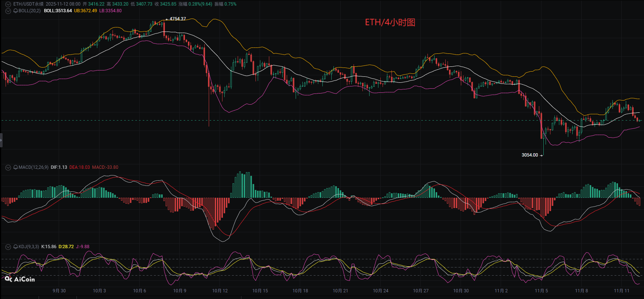This screenshot has height=299, width=644.
Task: Collapse the KDJ indicator panel chevron
Action: (x=8, y=247)
